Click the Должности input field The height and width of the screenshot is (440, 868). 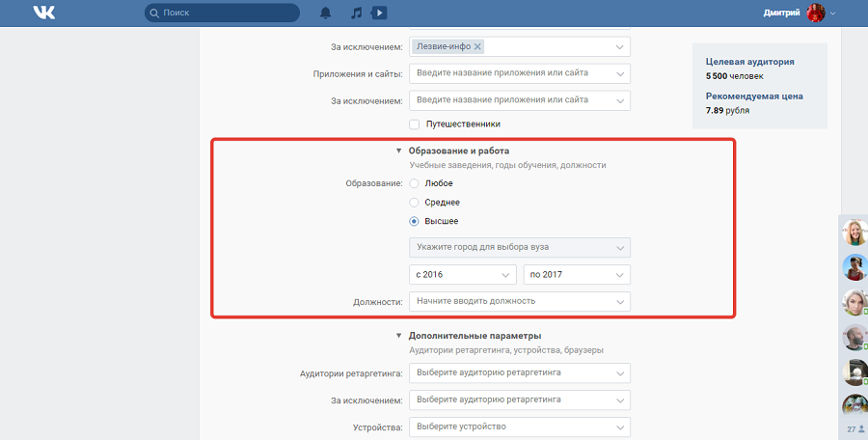520,301
